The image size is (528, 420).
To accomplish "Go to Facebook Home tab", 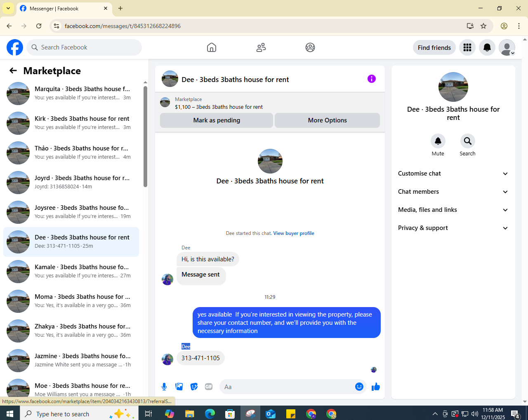I will pos(212,47).
